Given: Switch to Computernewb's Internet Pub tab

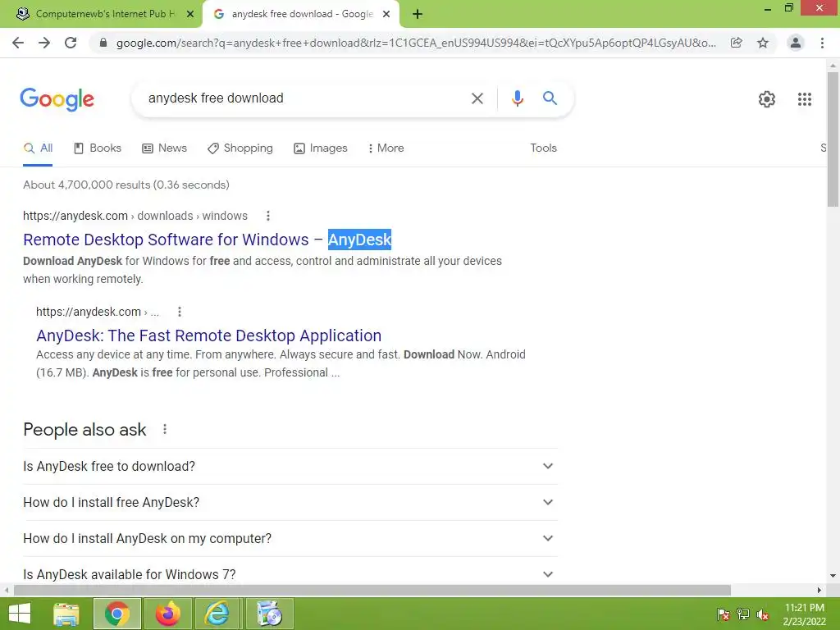Looking at the screenshot, I should [x=101, y=15].
